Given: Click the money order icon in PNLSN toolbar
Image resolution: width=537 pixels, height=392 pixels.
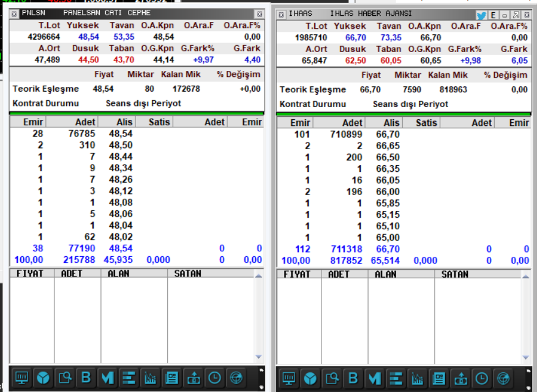Looking at the screenshot, I should [x=193, y=378].
